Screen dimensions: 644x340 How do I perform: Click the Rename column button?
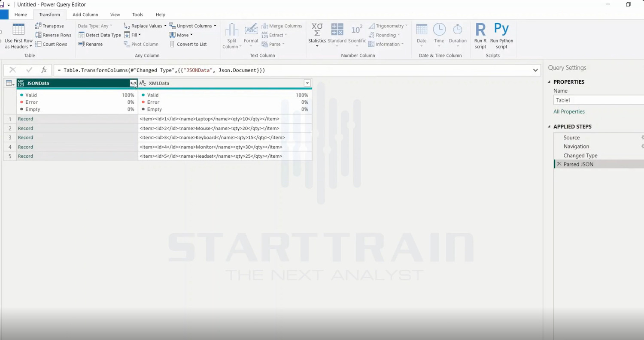click(91, 44)
